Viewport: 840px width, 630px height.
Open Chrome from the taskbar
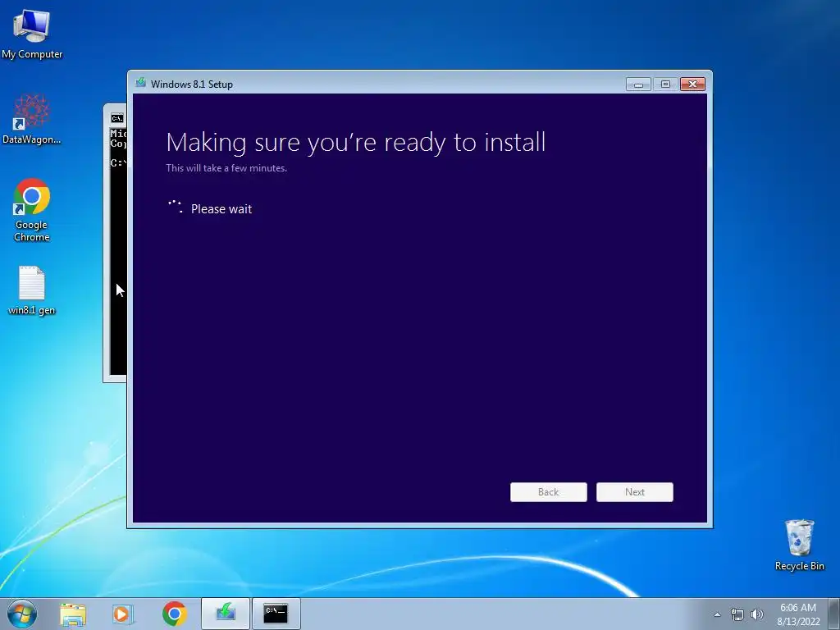(174, 614)
